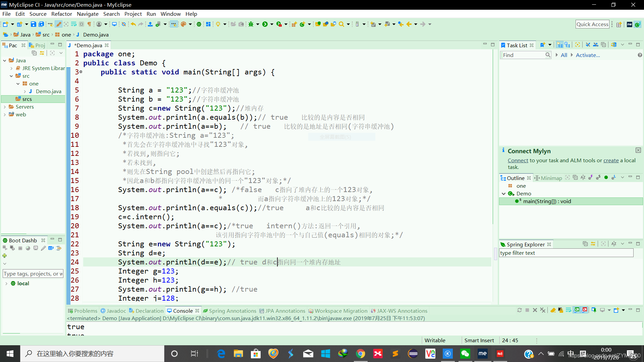This screenshot has width=644, height=362.
Task: Toggle Scheduled view in Task List
Action: point(567,45)
